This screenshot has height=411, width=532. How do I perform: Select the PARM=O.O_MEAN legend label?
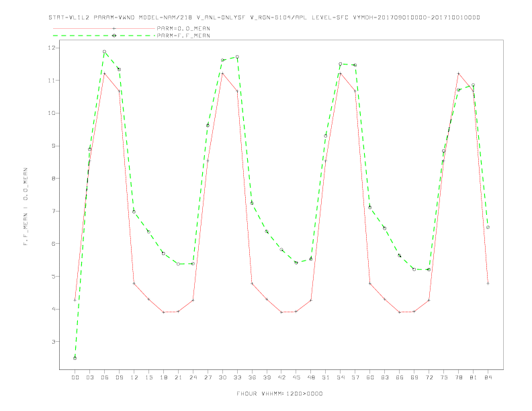183,28
